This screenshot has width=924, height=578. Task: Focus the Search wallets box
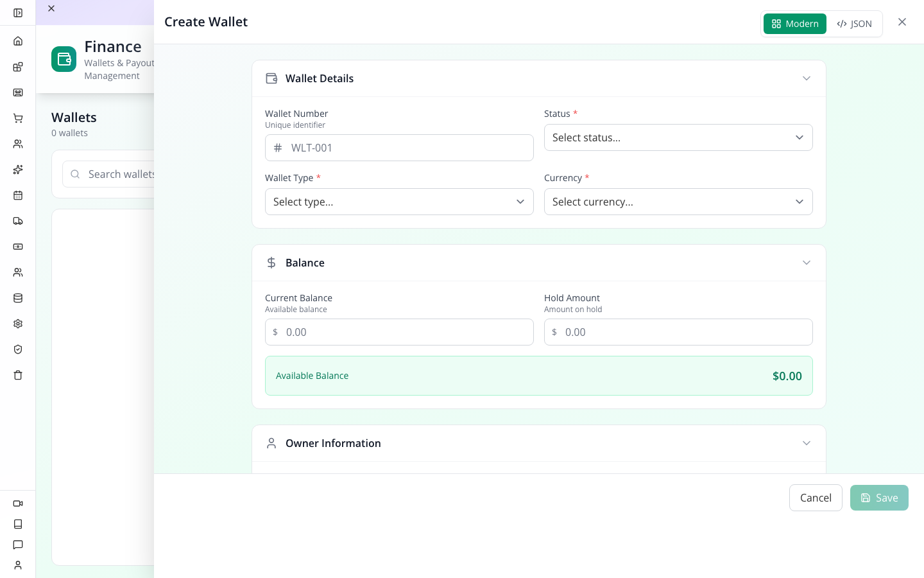point(108,174)
